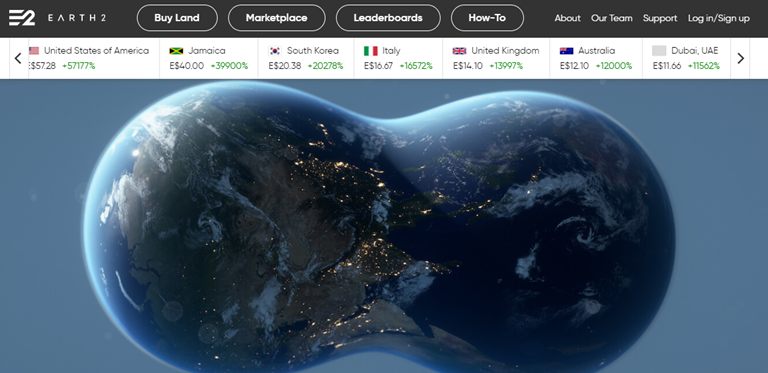768x373 pixels.
Task: Click the United States flag icon
Action: (34, 51)
